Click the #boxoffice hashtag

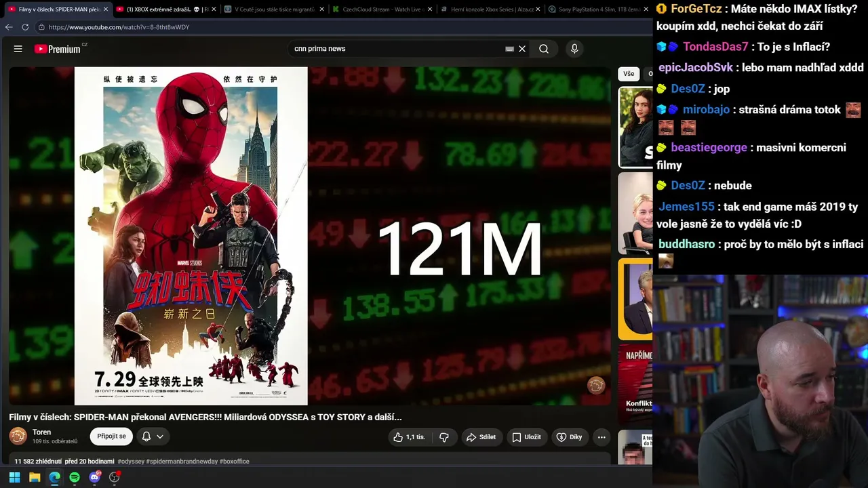pos(234,462)
